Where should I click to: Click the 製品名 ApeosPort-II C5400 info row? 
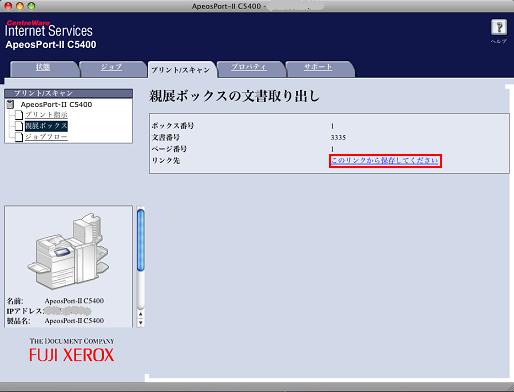55,321
